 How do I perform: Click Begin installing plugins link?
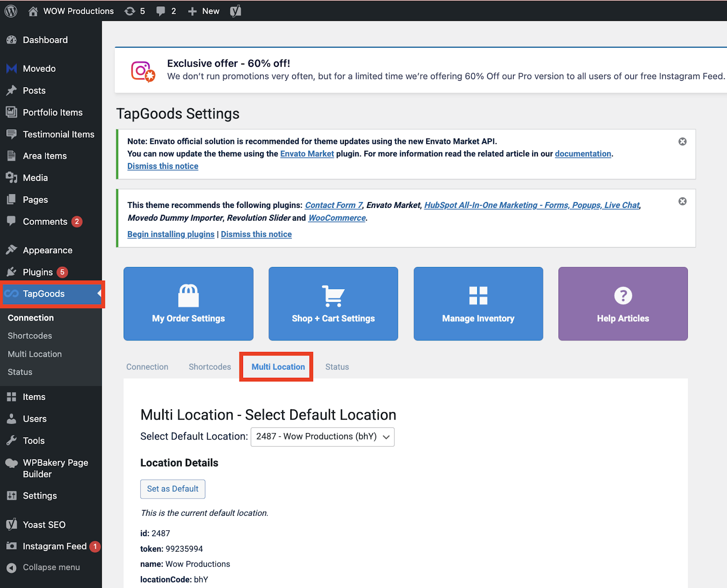click(170, 234)
